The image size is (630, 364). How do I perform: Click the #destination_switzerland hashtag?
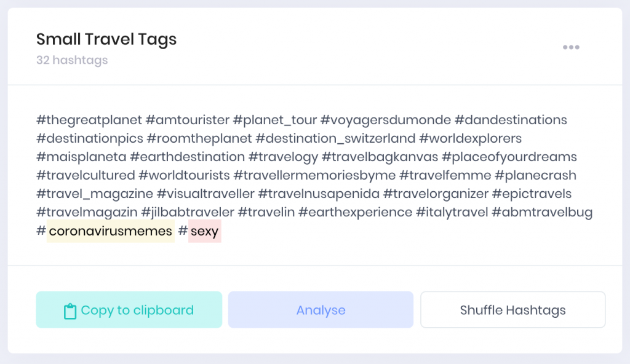(335, 138)
